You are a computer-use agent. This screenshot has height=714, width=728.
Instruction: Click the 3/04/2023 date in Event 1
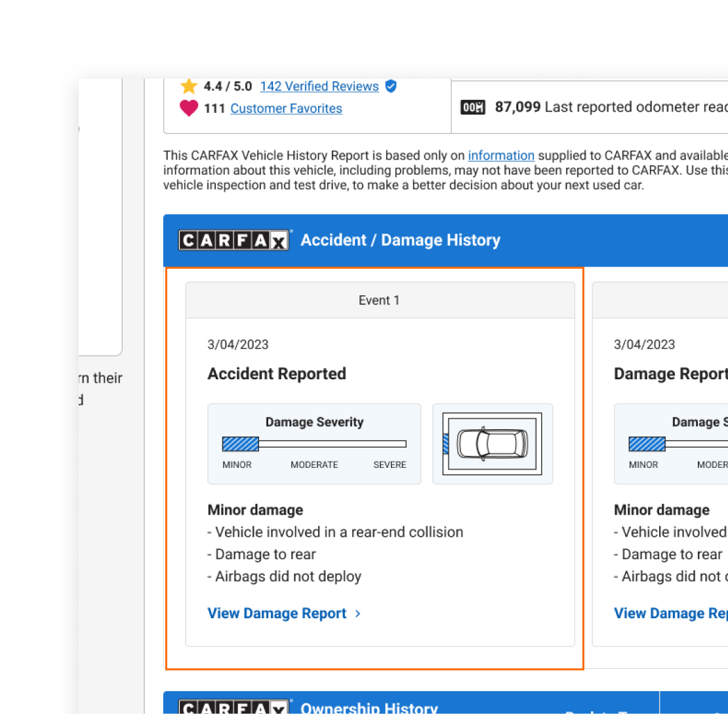click(x=237, y=345)
